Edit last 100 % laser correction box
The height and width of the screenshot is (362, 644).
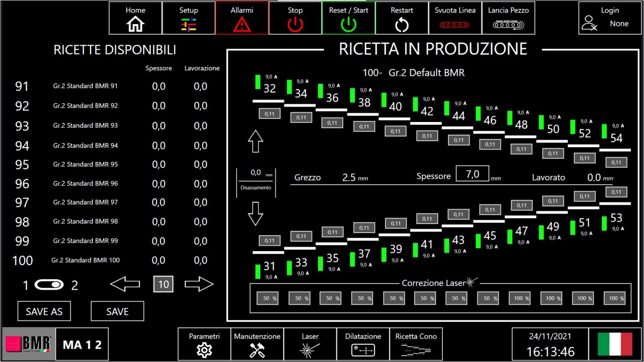pos(615,298)
